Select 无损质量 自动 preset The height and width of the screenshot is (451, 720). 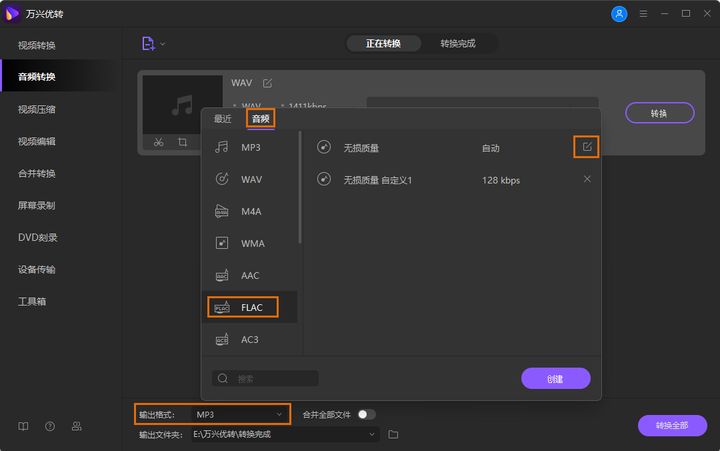point(450,148)
